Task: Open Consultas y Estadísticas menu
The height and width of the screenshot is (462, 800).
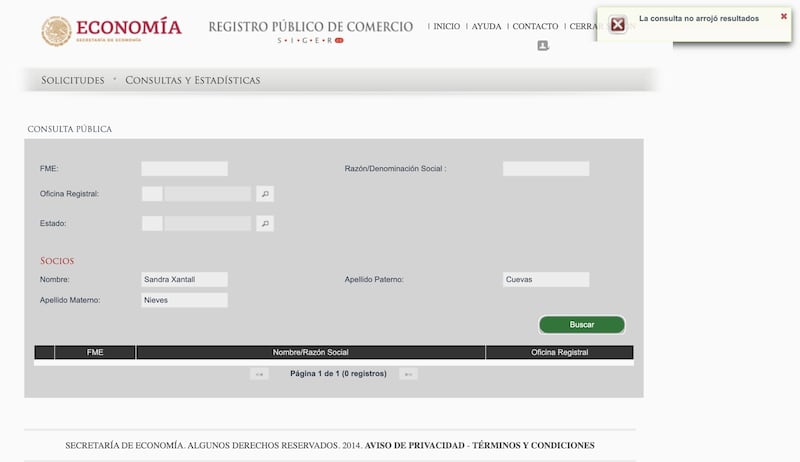Action: click(x=193, y=80)
